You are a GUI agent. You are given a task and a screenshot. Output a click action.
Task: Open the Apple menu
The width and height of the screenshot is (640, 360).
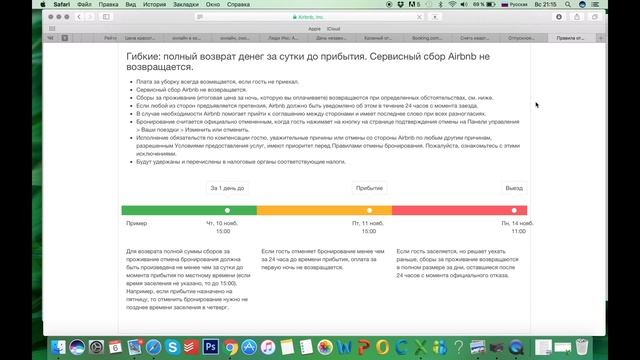click(x=43, y=4)
